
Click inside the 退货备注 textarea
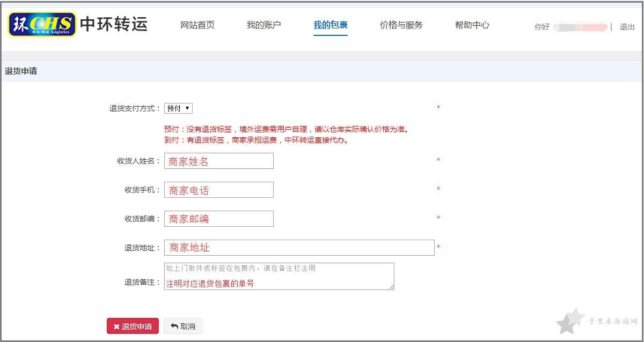tap(279, 277)
